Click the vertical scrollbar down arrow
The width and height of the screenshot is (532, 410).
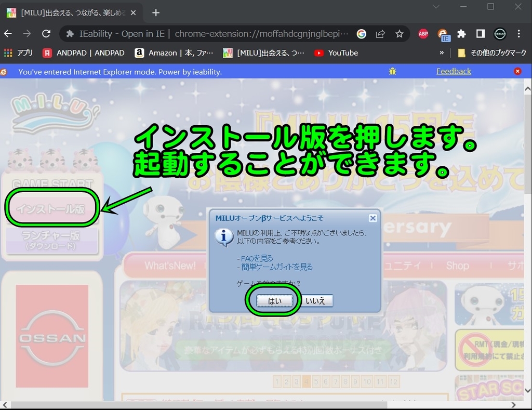pyautogui.click(x=528, y=390)
